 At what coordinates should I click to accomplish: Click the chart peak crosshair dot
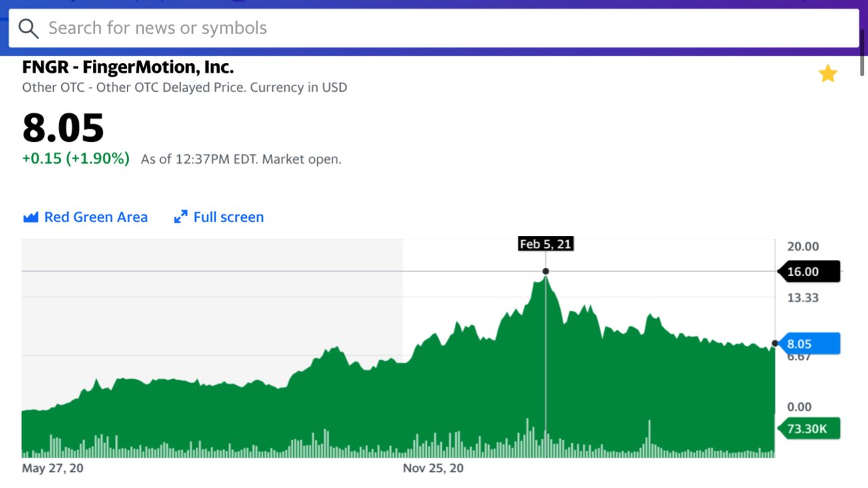(x=546, y=271)
